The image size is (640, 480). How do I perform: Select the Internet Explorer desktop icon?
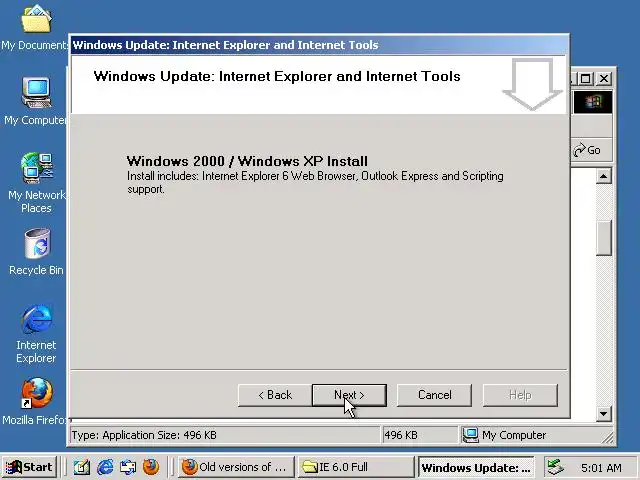click(36, 333)
